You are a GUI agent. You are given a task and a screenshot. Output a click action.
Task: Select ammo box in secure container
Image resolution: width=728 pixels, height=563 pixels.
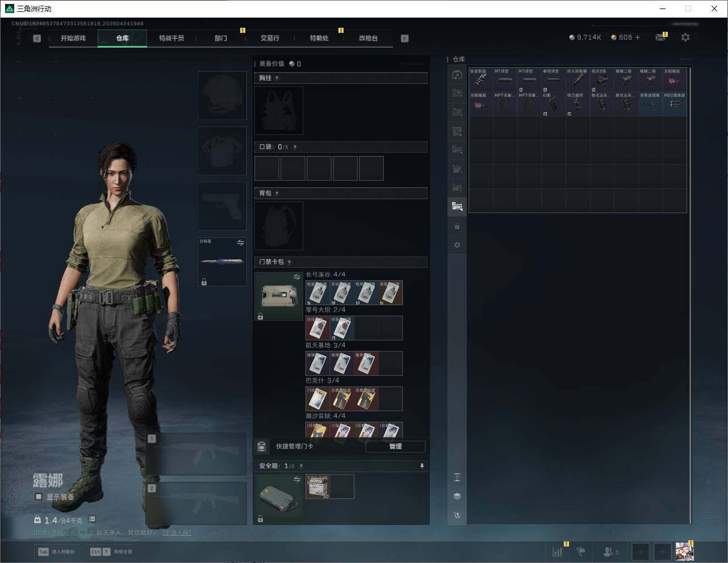317,487
